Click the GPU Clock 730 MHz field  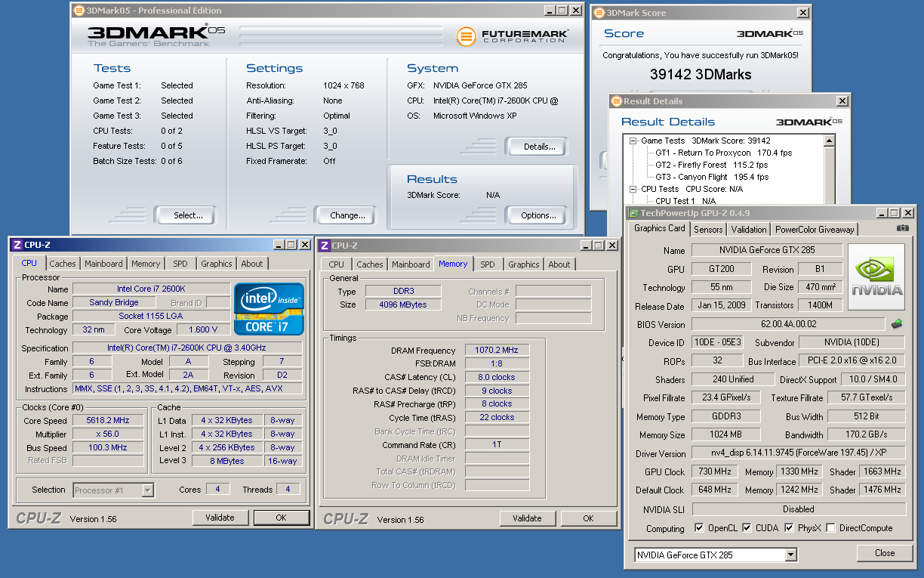pos(713,471)
